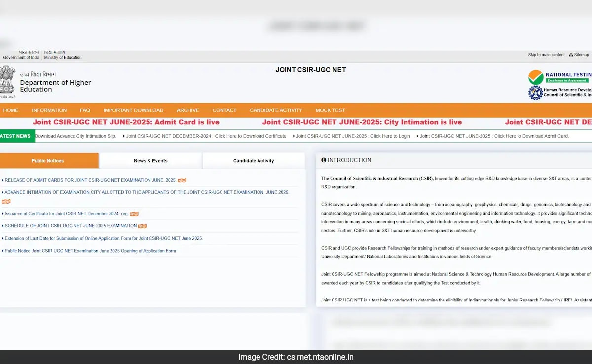
Task: Click the paragraph about CSIR and UGC Research Fellowships
Action: [456, 253]
